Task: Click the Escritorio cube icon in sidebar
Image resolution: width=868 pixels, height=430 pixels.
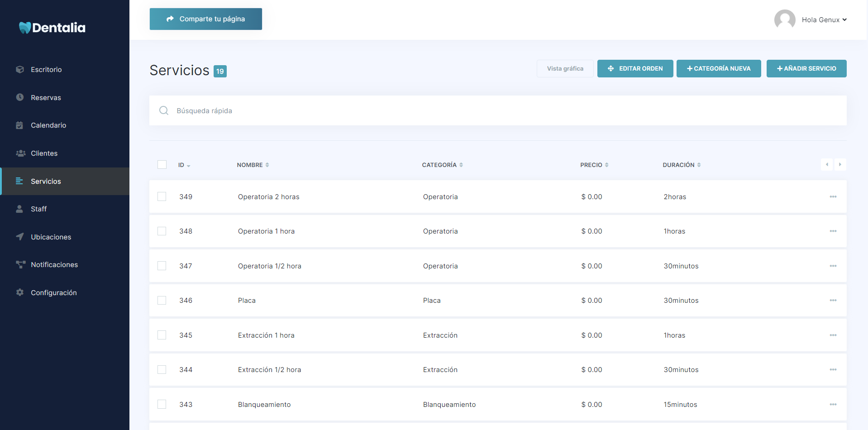Action: click(20, 70)
